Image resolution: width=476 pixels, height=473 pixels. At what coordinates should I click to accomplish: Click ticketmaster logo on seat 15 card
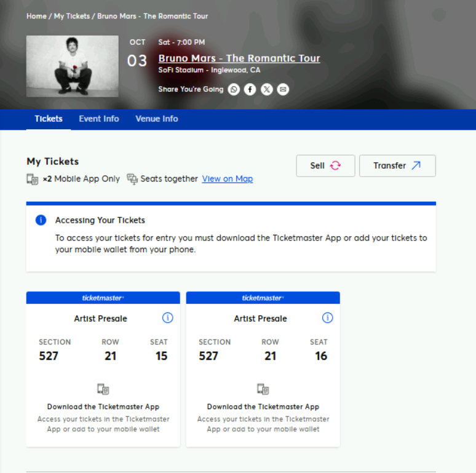pyautogui.click(x=103, y=298)
